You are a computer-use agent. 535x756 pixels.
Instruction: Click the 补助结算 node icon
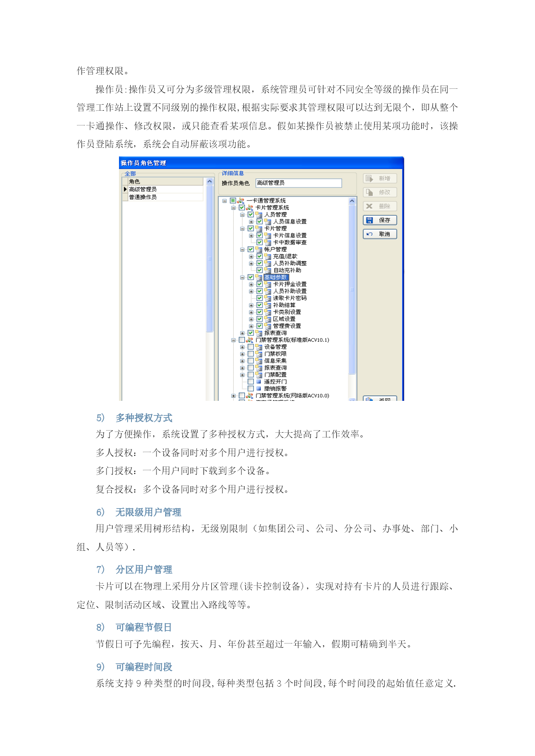pos(268,305)
